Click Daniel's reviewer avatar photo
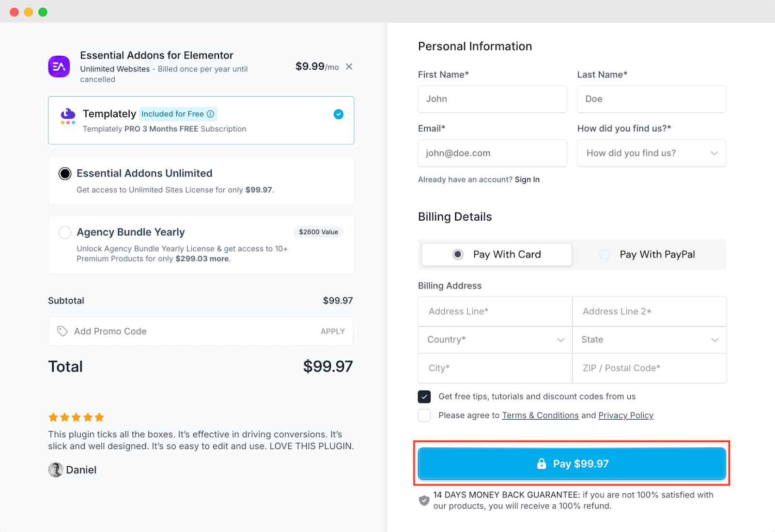This screenshot has width=775, height=532. (x=56, y=470)
